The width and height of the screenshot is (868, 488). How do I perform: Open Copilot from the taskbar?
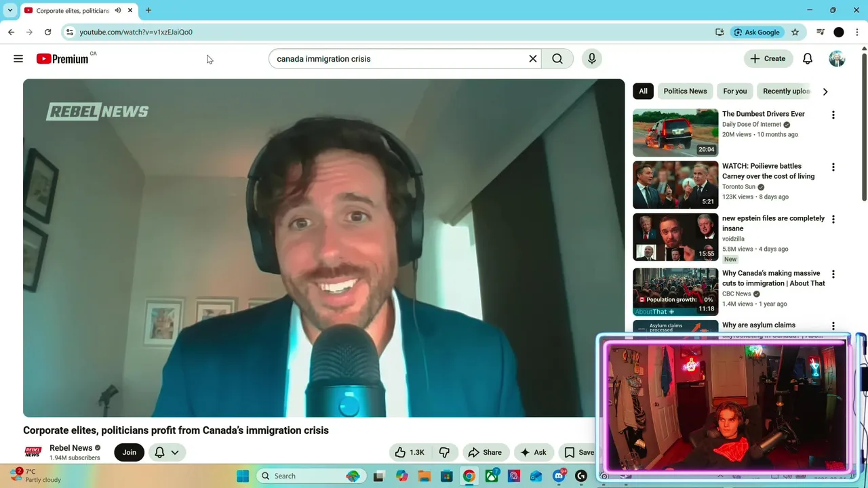[402, 476]
